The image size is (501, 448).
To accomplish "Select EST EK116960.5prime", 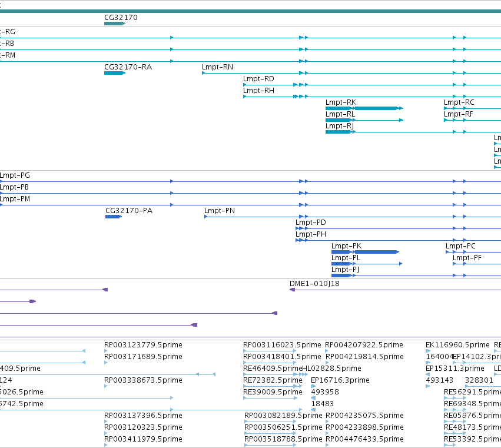I will coord(457,345).
